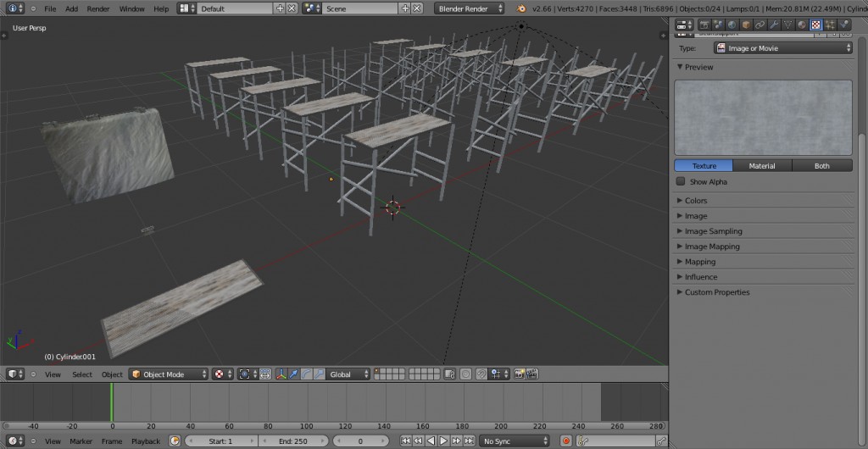Image resolution: width=868 pixels, height=449 pixels.
Task: Open the Texture checkerboard properties tab
Action: point(816,25)
